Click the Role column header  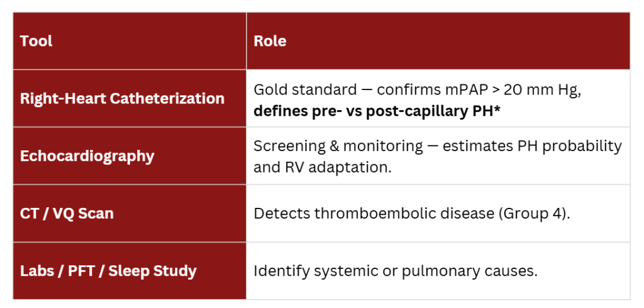click(x=270, y=42)
